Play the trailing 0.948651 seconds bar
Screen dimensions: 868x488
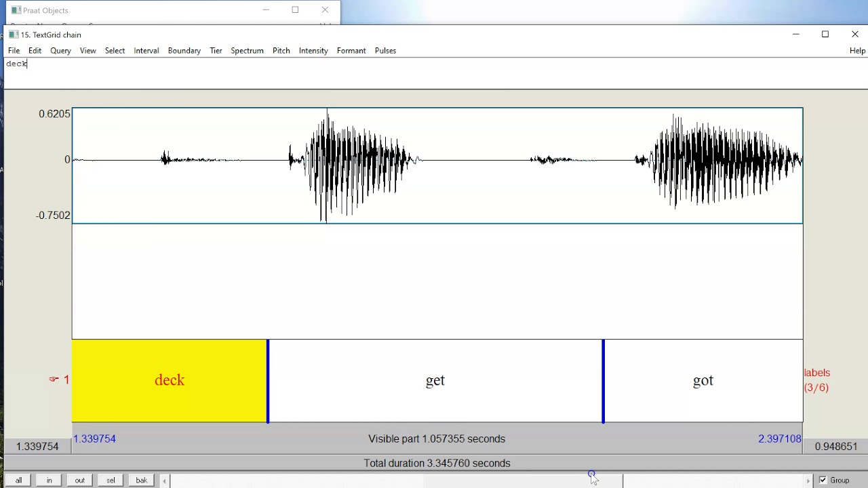pos(836,446)
